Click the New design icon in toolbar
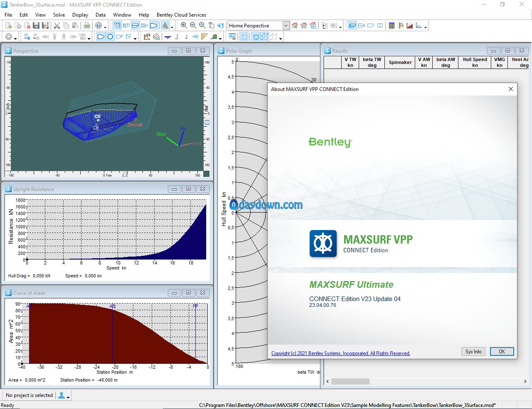Viewport: 532px width, 409px height. 9,25
